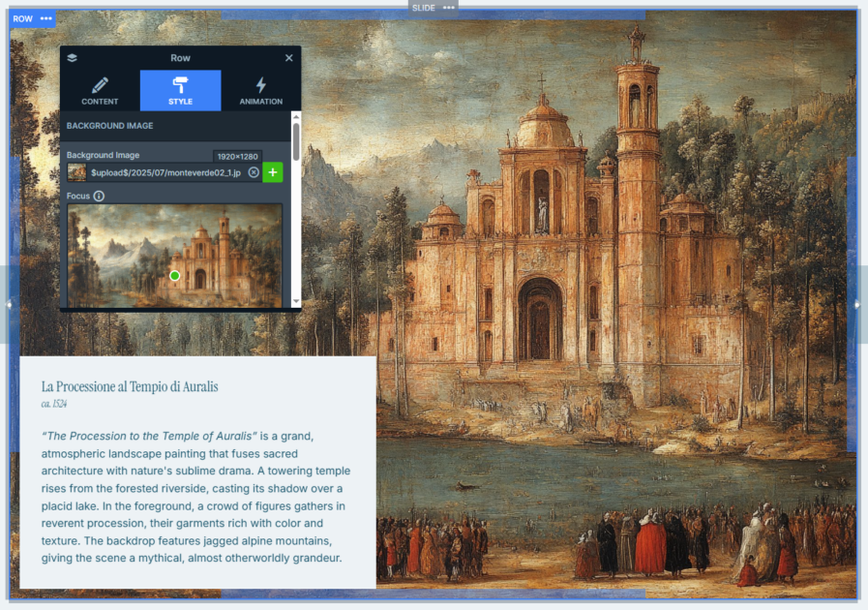Close the Row settings panel
The height and width of the screenshot is (610, 868).
click(x=289, y=58)
